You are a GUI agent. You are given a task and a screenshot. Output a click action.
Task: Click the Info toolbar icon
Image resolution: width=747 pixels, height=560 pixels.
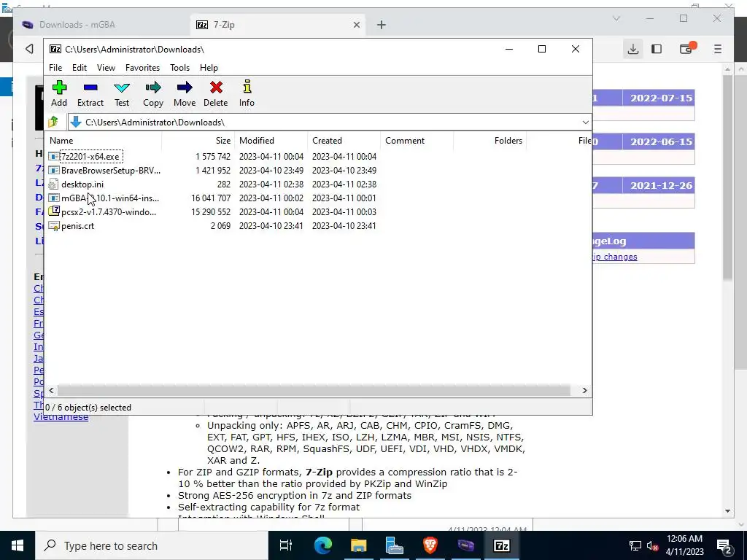pyautogui.click(x=247, y=87)
